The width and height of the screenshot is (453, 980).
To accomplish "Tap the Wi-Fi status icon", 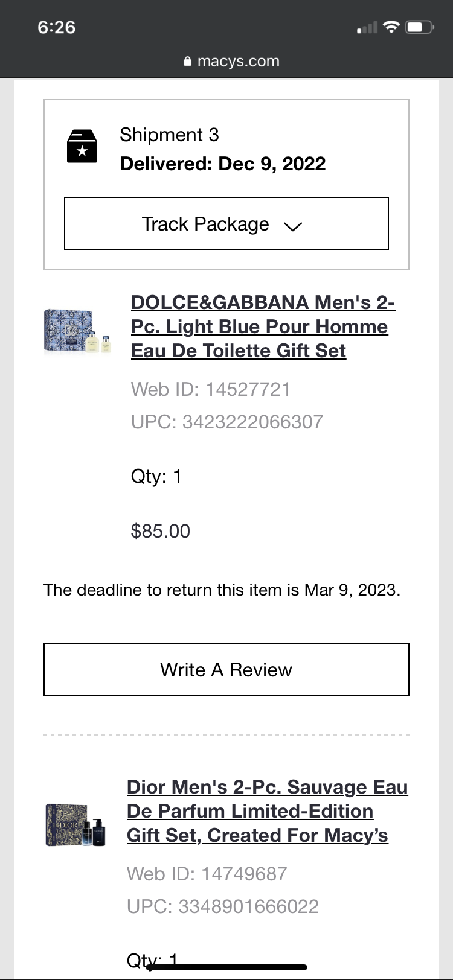I will [x=391, y=27].
